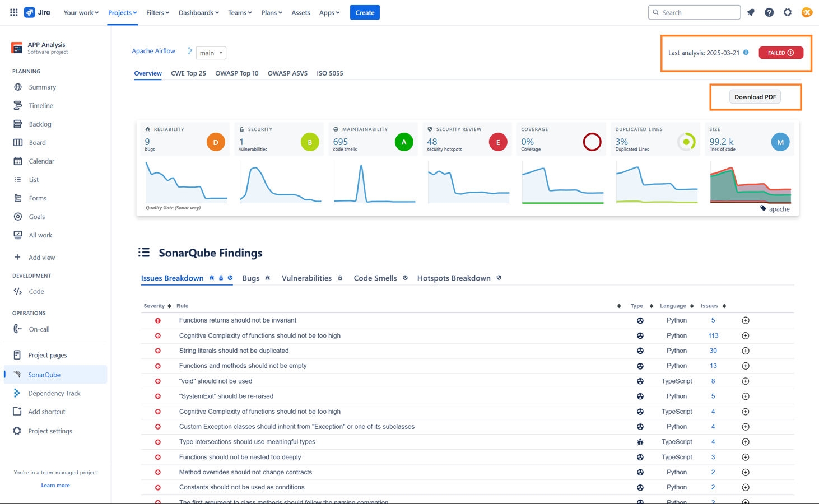Click the Code icon under Development
The width and height of the screenshot is (819, 504).
(17, 291)
